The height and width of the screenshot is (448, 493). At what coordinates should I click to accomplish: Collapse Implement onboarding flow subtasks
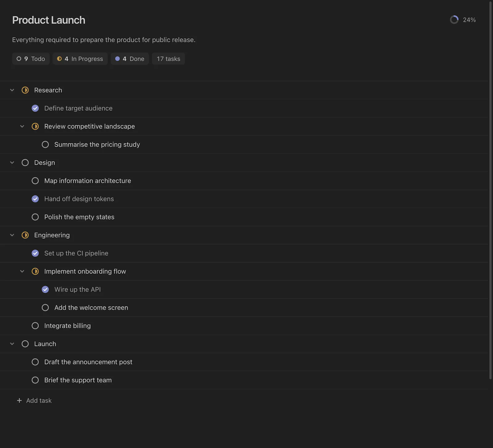22,271
